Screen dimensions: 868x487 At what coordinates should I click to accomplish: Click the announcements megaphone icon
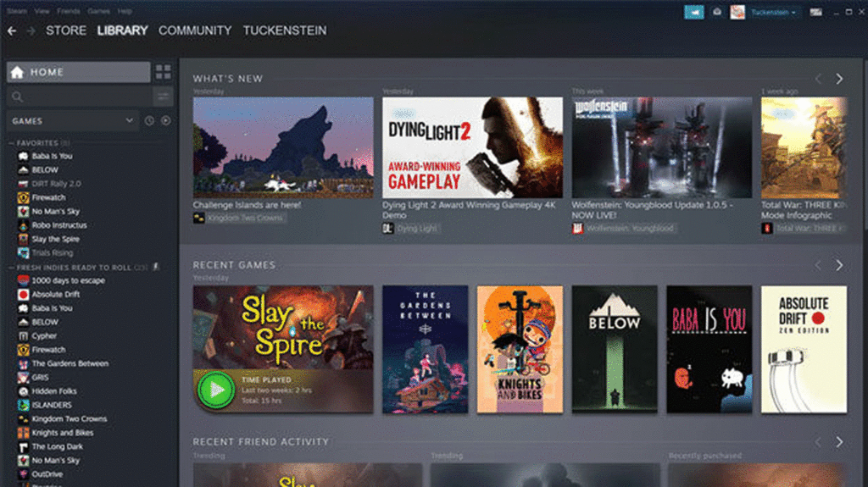point(694,12)
